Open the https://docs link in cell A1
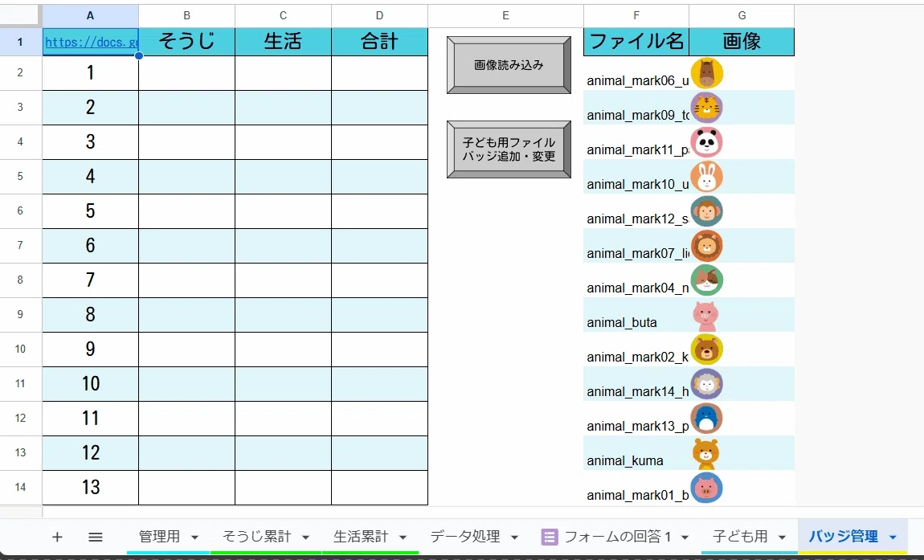The image size is (924, 560). pyautogui.click(x=92, y=42)
